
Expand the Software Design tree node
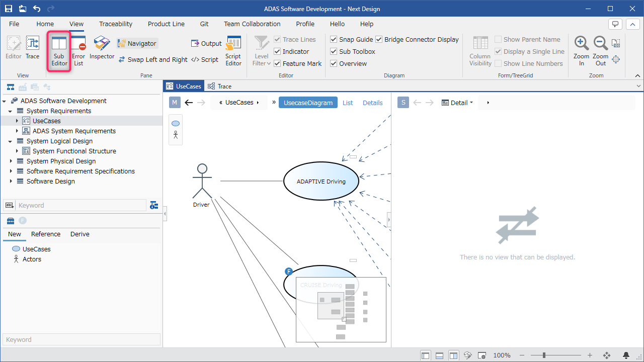(x=11, y=181)
